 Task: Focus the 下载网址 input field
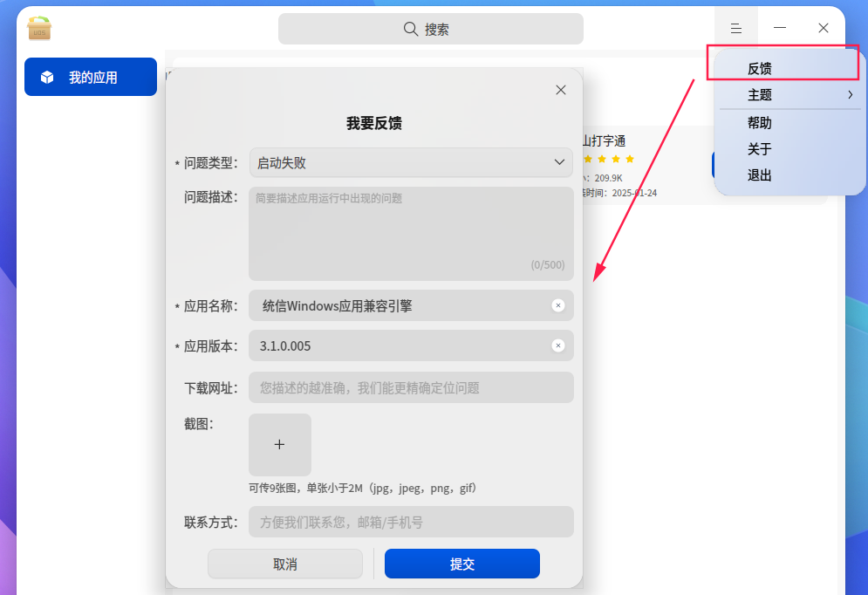click(411, 387)
